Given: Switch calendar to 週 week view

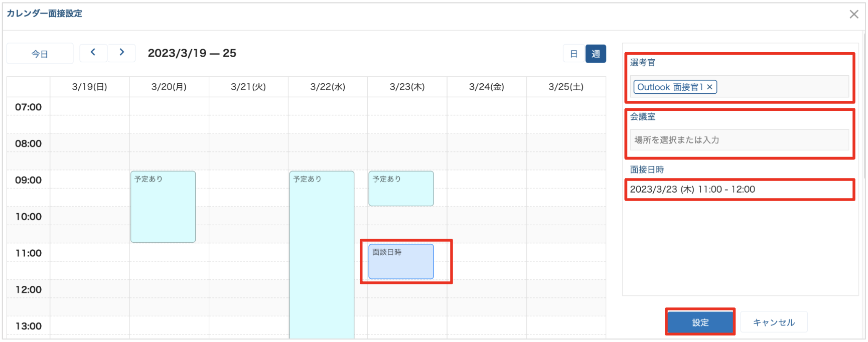Looking at the screenshot, I should click(596, 54).
